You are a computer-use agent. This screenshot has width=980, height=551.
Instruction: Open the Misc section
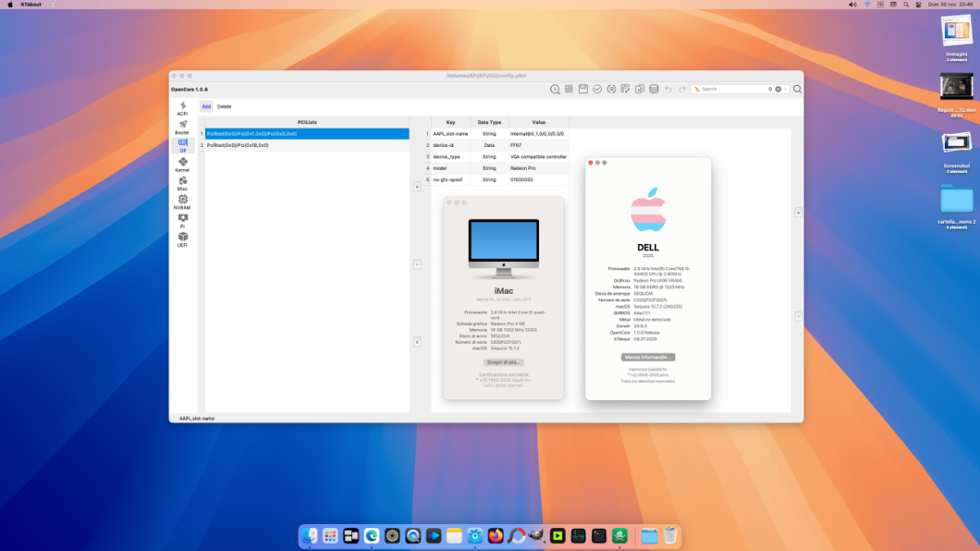coord(182,183)
